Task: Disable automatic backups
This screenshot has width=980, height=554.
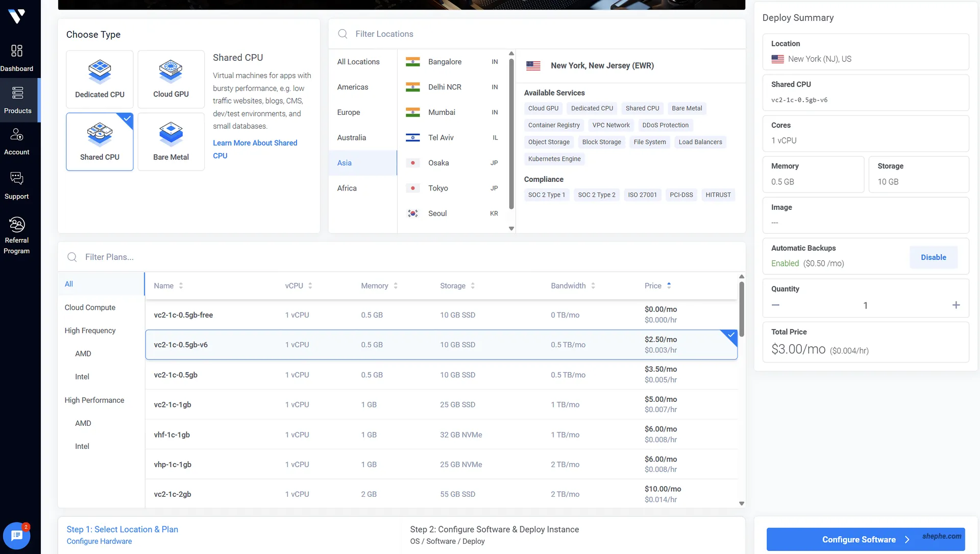Action: pyautogui.click(x=933, y=257)
